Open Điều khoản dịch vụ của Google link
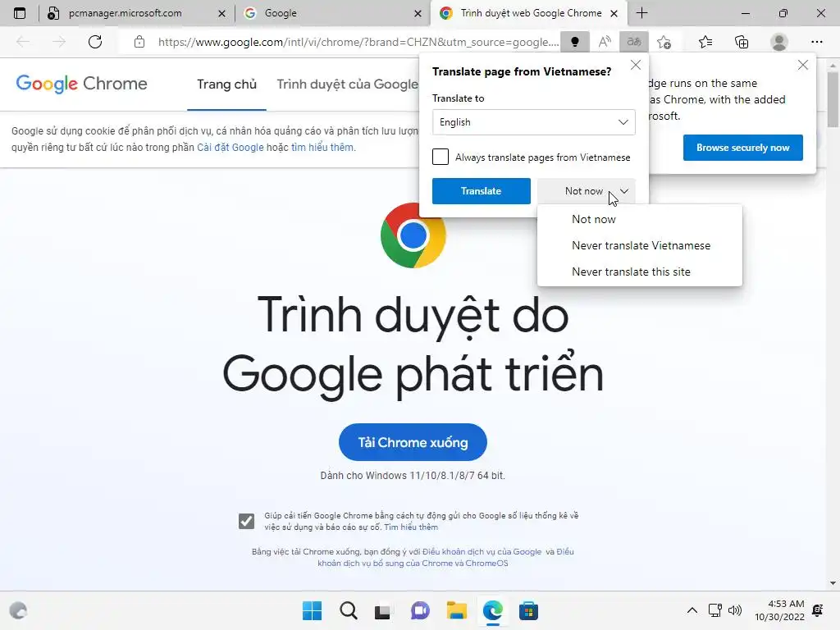 coord(482,552)
